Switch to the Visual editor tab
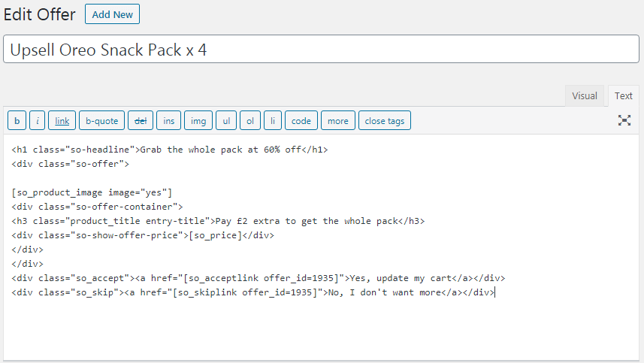This screenshot has height=363, width=644. coord(585,95)
